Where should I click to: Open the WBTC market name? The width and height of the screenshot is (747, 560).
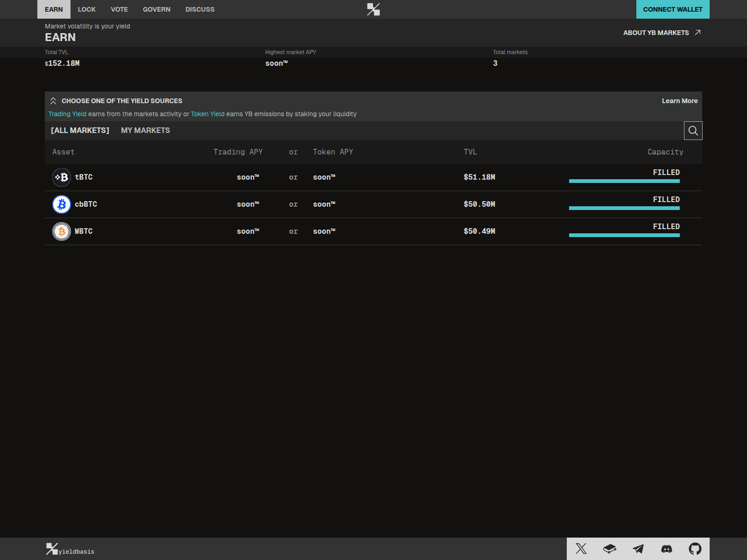(84, 231)
